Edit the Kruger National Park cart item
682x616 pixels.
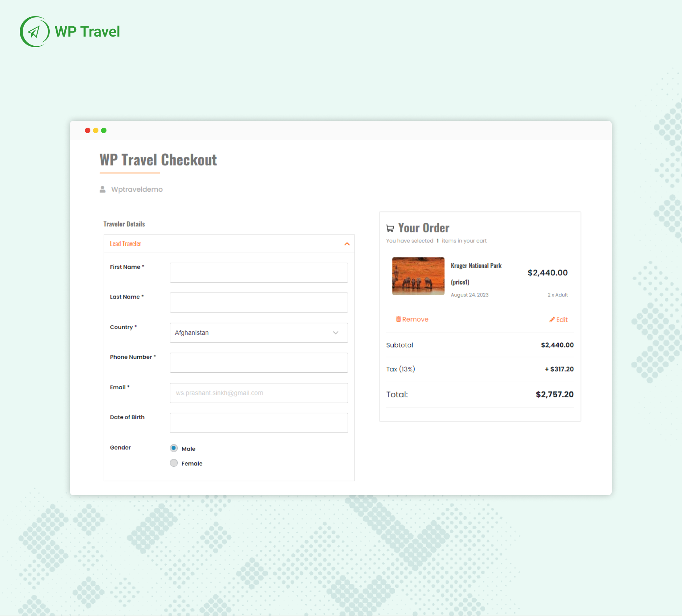(x=558, y=319)
